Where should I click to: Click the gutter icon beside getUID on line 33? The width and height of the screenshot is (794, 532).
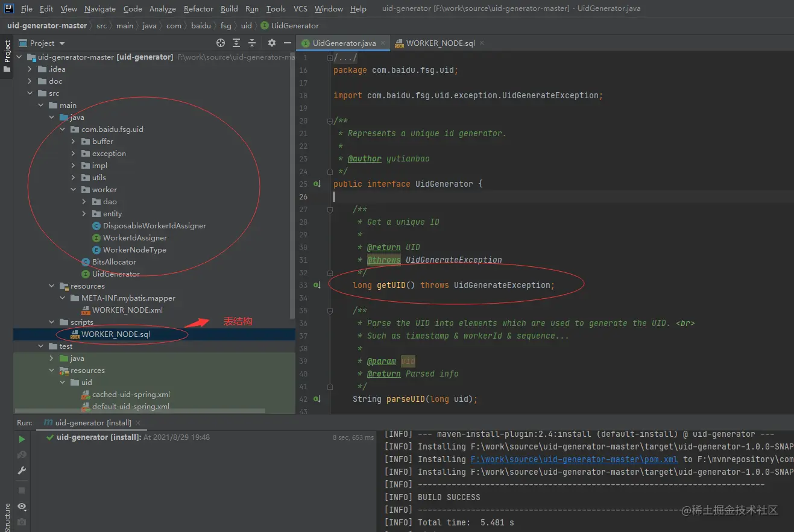(x=318, y=285)
